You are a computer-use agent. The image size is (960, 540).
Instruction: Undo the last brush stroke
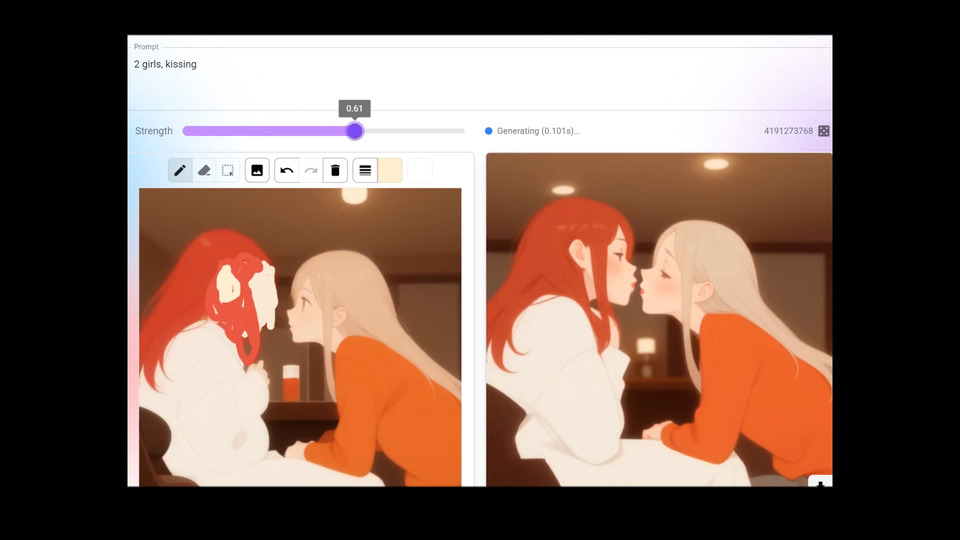click(287, 170)
